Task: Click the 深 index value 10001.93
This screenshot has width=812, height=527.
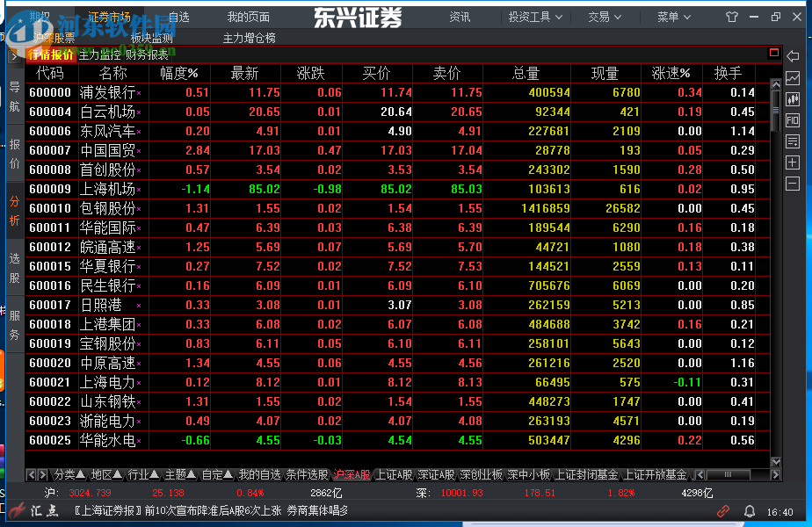Action: tap(462, 493)
